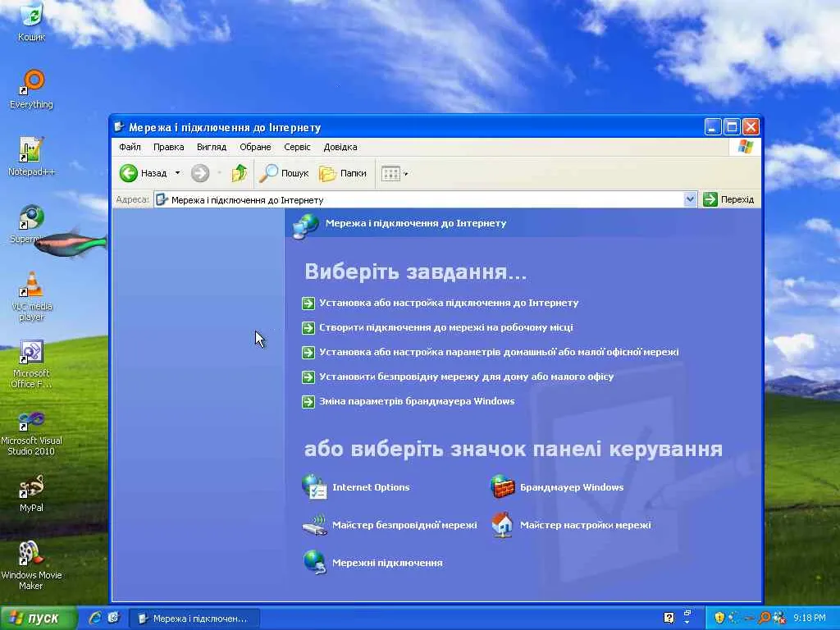Viewport: 840px width, 630px height.
Task: Click Зміна параметрів брандмауера Windows link
Action: (417, 401)
